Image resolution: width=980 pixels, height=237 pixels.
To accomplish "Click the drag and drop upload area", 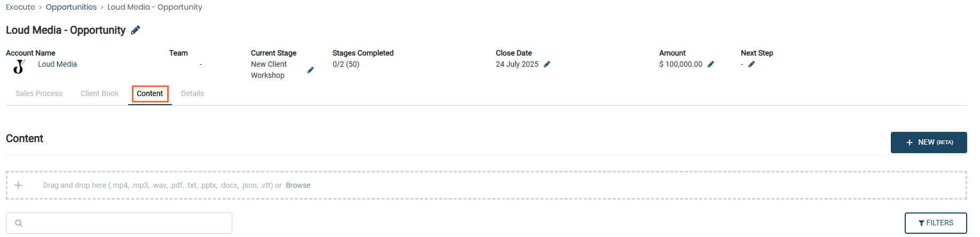I will [x=487, y=185].
